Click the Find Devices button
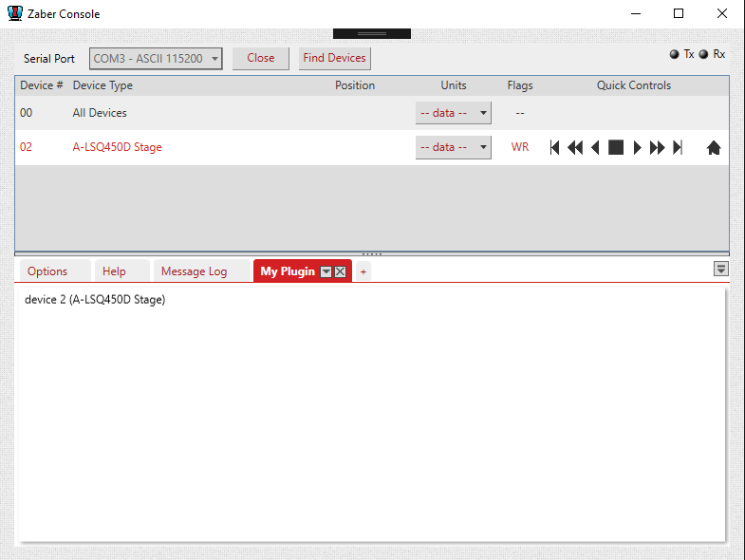This screenshot has height=560, width=745. [x=334, y=58]
